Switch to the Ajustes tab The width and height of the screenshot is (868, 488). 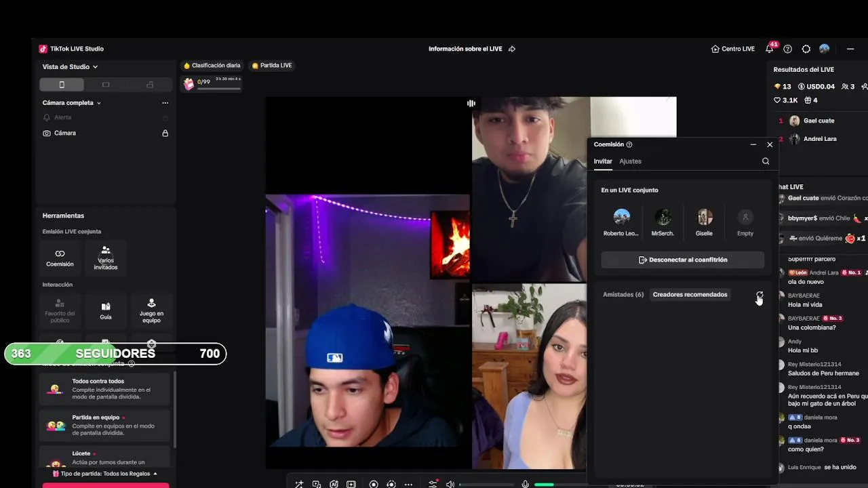(630, 161)
